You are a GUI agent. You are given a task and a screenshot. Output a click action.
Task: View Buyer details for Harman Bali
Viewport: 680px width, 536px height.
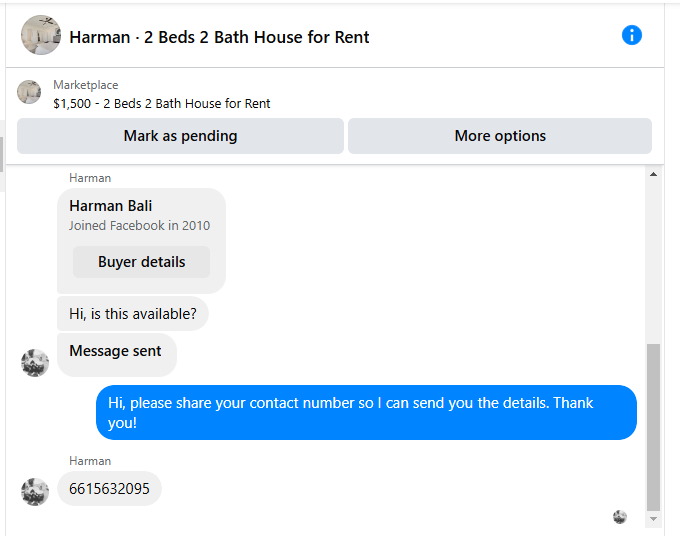[x=141, y=262]
